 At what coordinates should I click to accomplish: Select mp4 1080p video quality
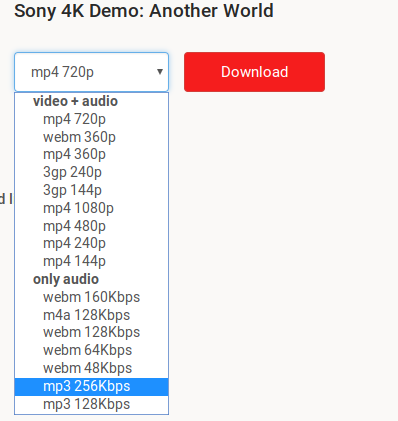pyautogui.click(x=91, y=208)
